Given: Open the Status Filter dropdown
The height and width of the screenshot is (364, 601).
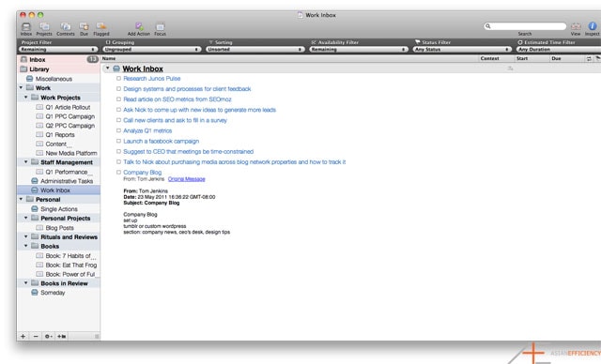Looking at the screenshot, I should pos(462,50).
